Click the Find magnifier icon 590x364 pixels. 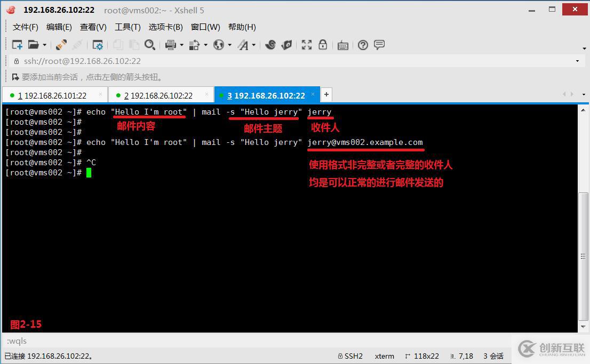pos(150,45)
